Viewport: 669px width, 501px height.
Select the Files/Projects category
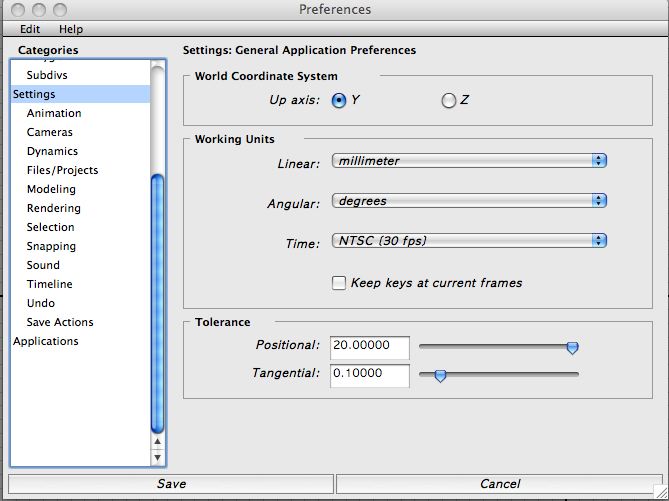(80, 170)
